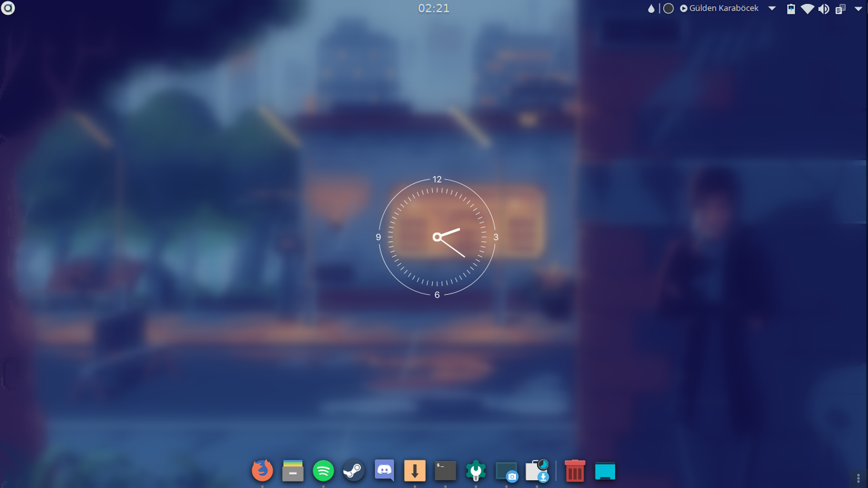Image resolution: width=868 pixels, height=488 pixels.
Task: Open Spotify from the dock
Action: click(323, 470)
